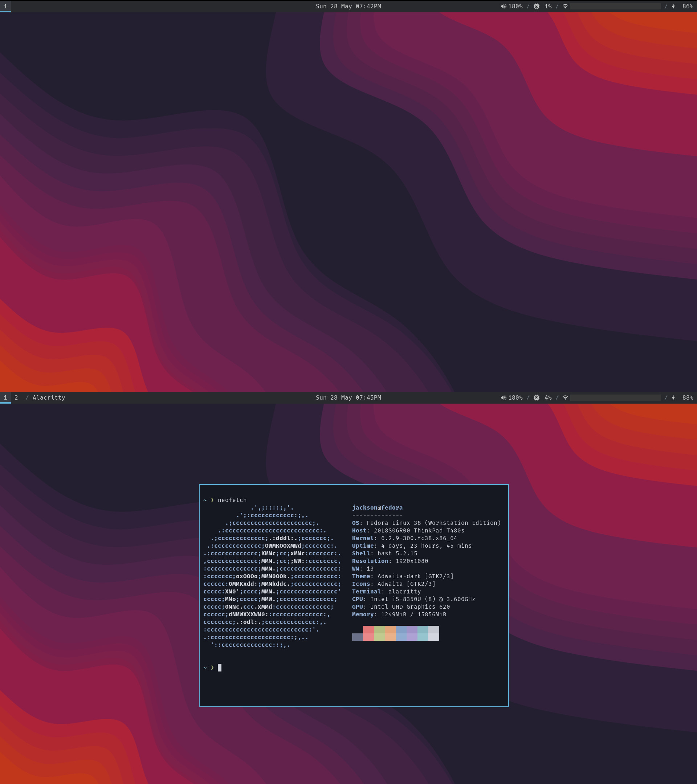Screen dimensions: 697x784
Task: Click the CPU chip icon on top bar
Action: click(x=536, y=6)
